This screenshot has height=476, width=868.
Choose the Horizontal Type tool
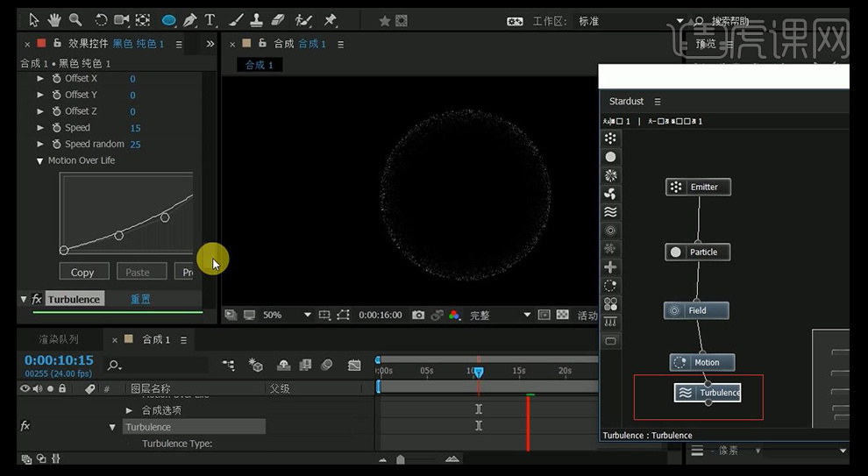[210, 19]
